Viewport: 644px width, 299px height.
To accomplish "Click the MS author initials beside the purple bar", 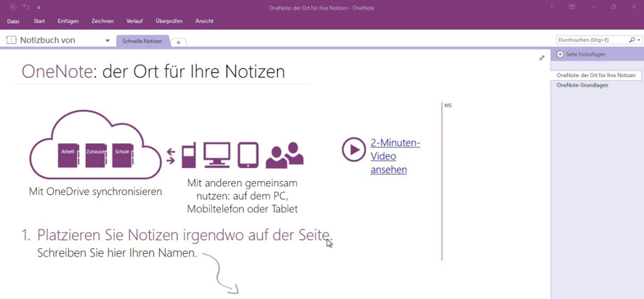I will click(x=448, y=105).
